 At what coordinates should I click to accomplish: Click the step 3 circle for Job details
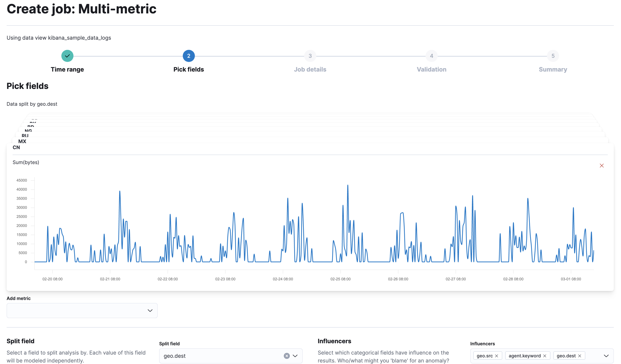[310, 56]
